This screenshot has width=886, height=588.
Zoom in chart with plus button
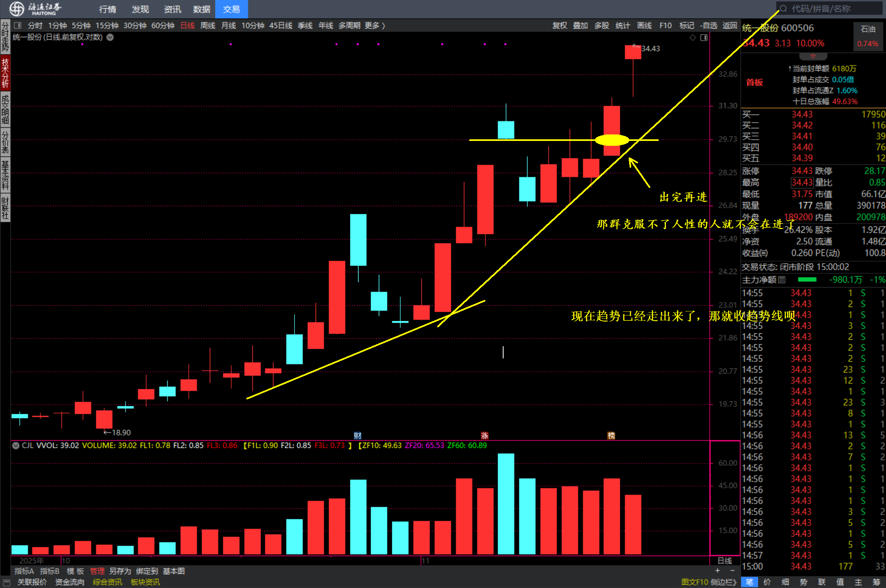(717, 571)
